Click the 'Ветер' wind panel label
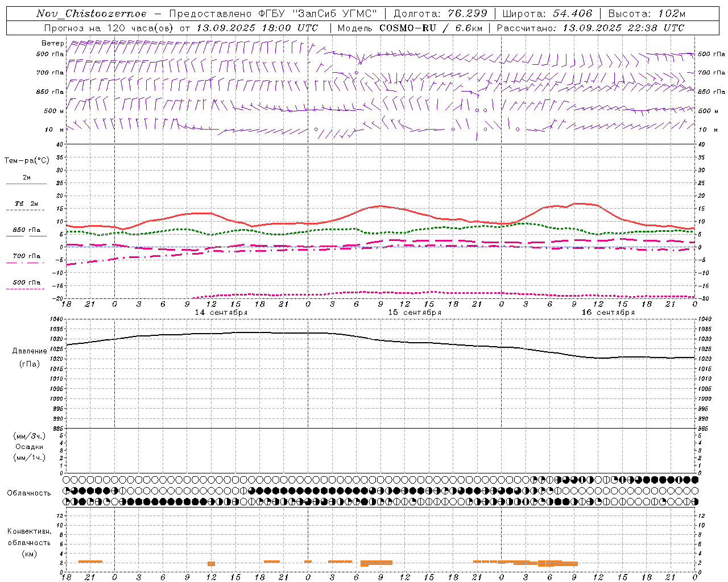Image resolution: width=728 pixels, height=582 pixels. 52,43
